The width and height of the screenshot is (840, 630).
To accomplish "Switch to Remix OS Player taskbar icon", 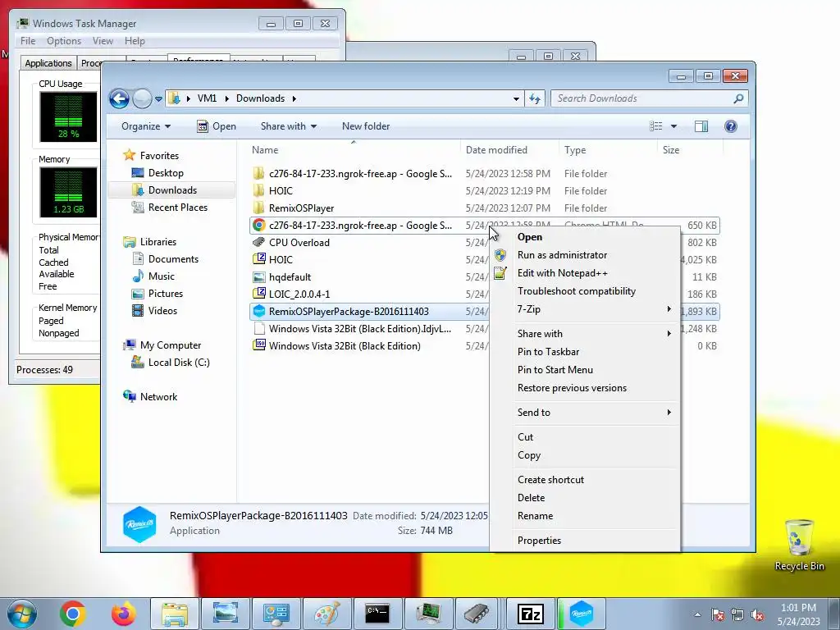I will 582,614.
